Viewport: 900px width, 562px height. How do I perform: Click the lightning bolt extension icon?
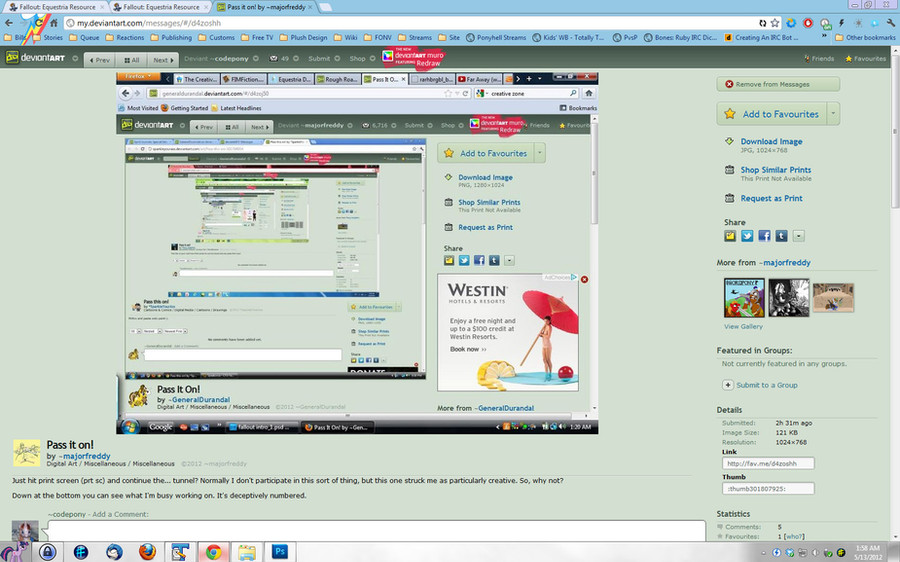click(841, 23)
